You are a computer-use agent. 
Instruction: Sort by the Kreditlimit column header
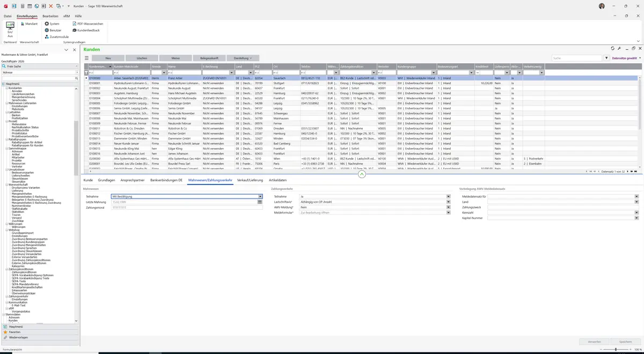point(484,67)
